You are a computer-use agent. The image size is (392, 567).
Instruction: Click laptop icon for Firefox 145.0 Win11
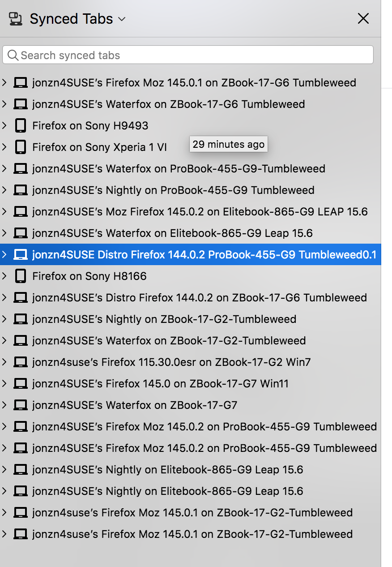click(20, 384)
